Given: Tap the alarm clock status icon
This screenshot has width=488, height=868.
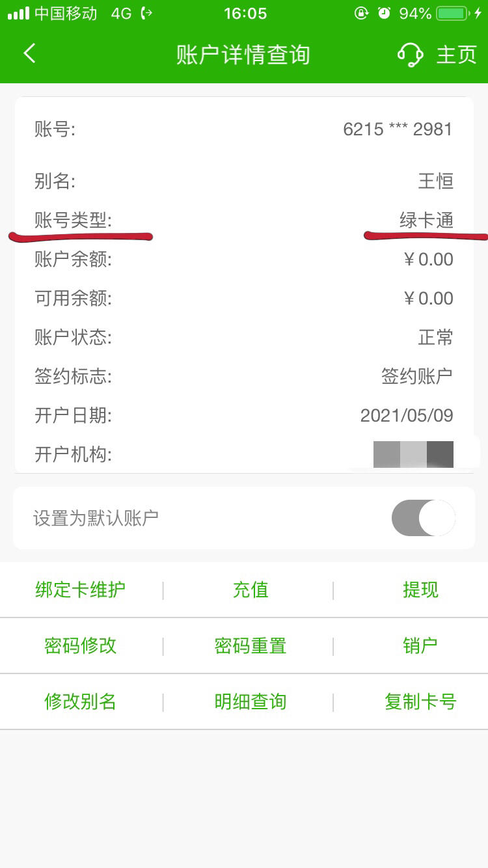Looking at the screenshot, I should click(384, 13).
